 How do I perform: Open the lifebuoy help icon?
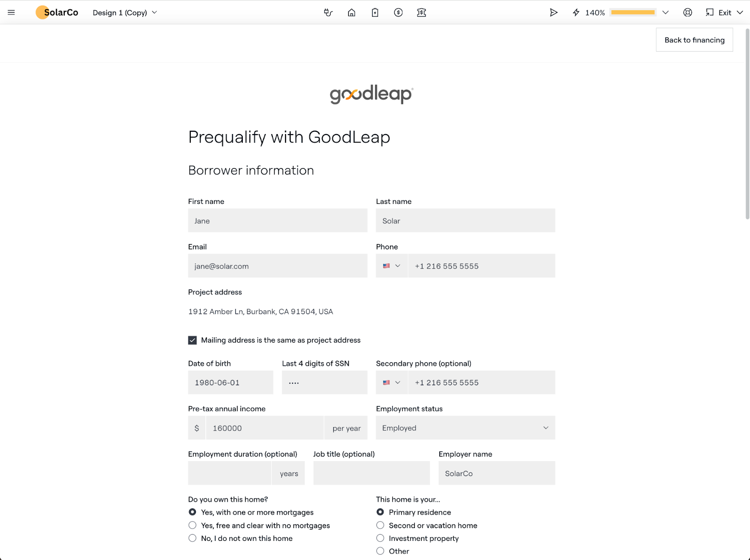click(688, 13)
